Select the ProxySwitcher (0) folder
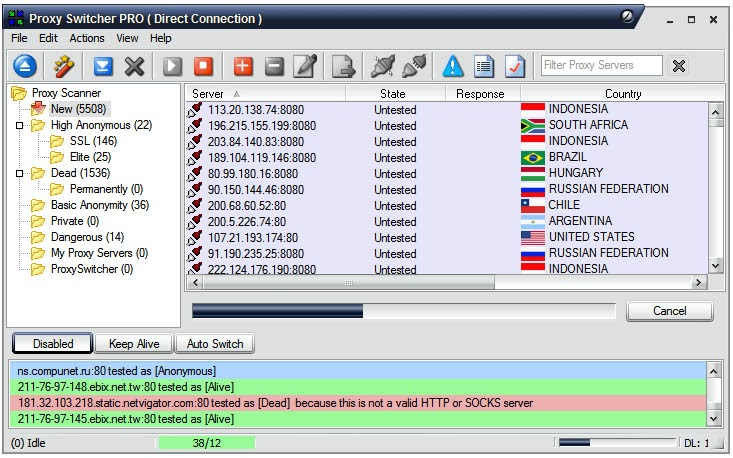 92,269
